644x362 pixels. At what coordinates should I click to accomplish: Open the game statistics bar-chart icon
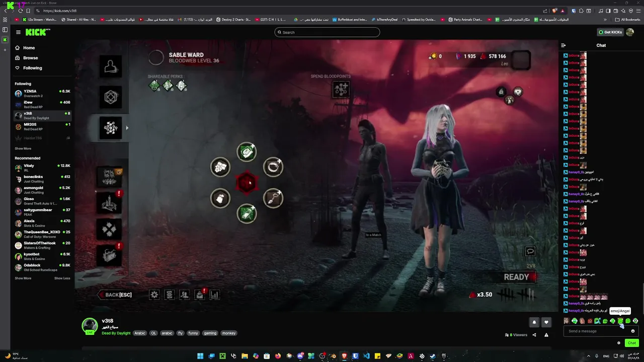(x=215, y=295)
